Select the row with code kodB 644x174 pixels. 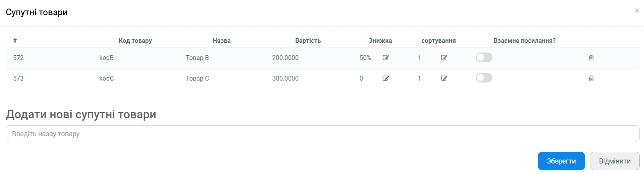click(x=106, y=58)
